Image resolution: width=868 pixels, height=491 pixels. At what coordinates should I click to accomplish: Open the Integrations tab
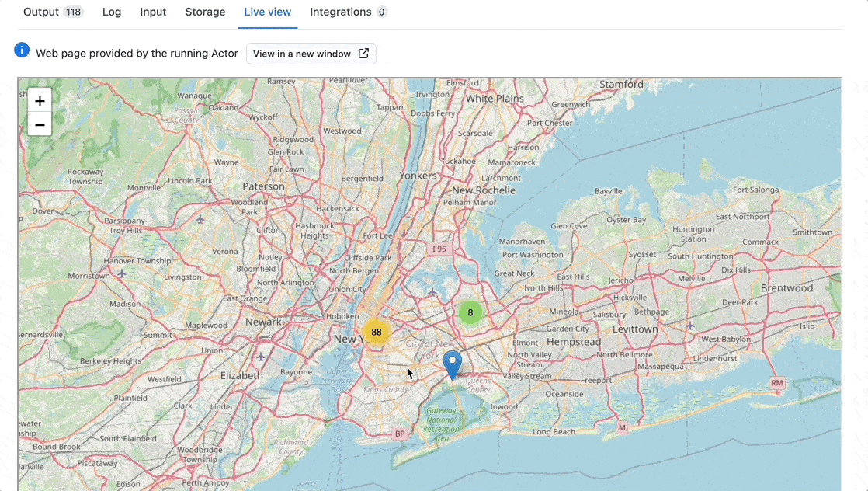coord(348,12)
